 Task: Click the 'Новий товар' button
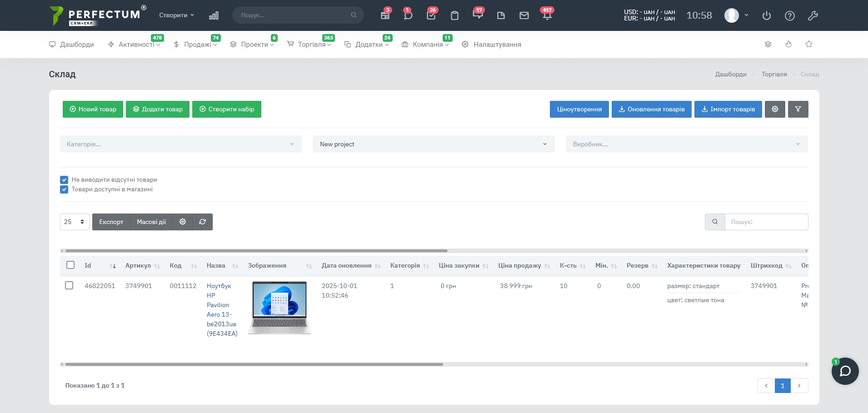(93, 109)
